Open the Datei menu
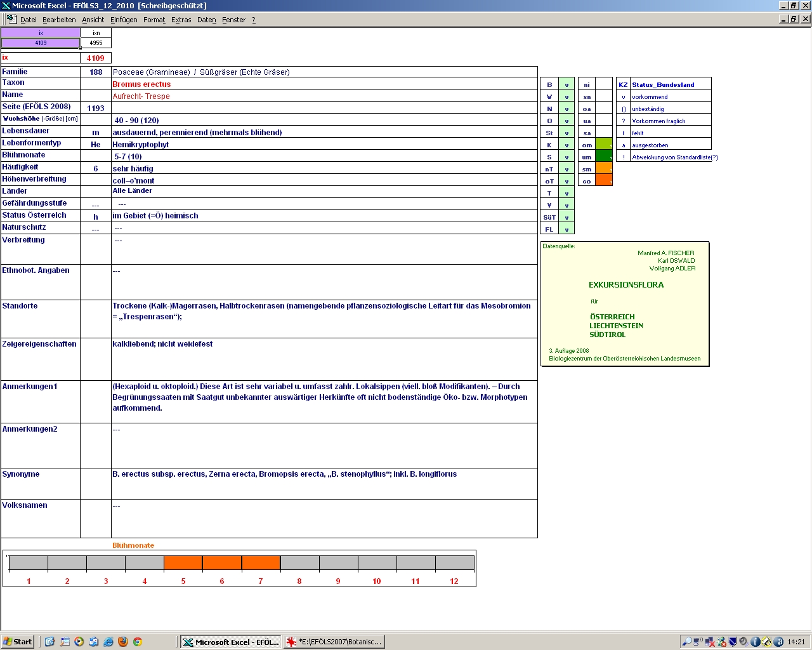Image resolution: width=812 pixels, height=650 pixels. (29, 20)
